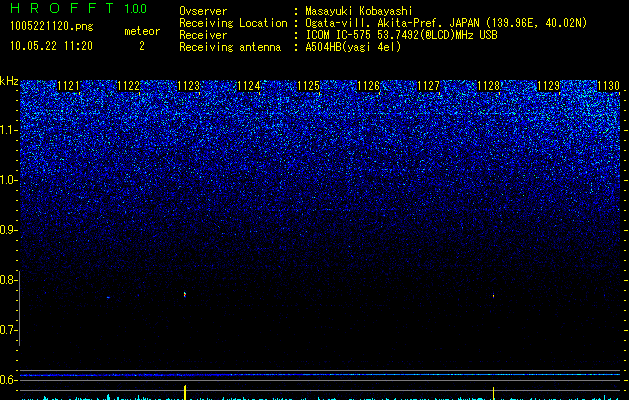Screen dimensions: 629x400
Task: Click the 1127 time marker
Action: (x=428, y=86)
